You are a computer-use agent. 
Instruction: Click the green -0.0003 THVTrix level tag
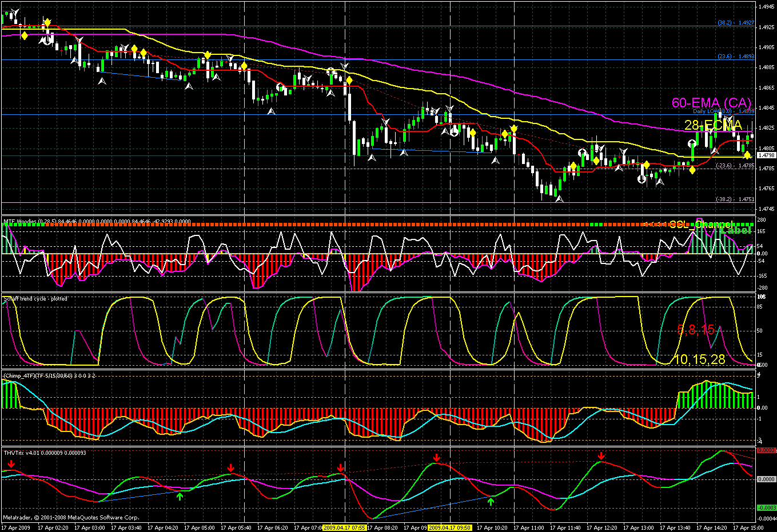766,507
